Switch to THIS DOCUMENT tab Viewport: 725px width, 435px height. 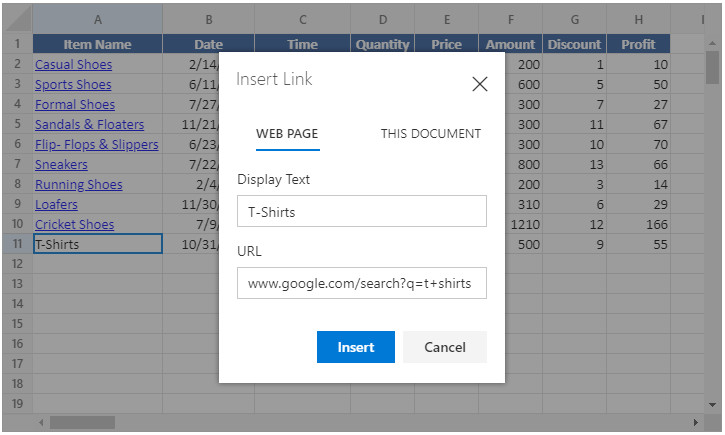tap(430, 134)
